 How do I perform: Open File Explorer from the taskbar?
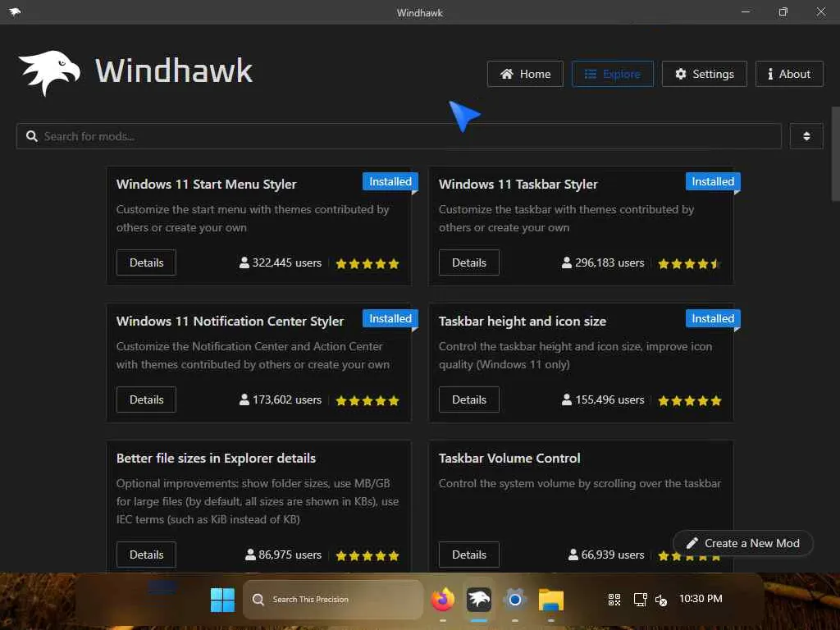[550, 600]
